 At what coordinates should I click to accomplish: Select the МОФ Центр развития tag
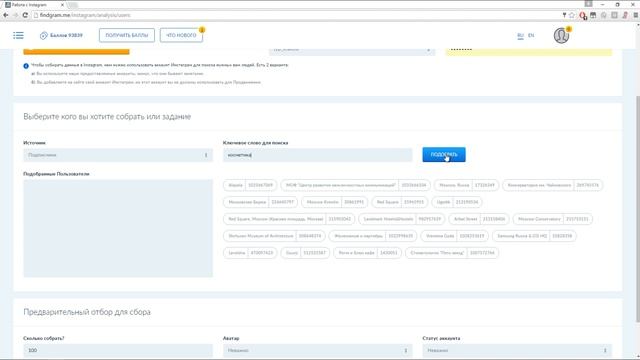pyautogui.click(x=355, y=185)
